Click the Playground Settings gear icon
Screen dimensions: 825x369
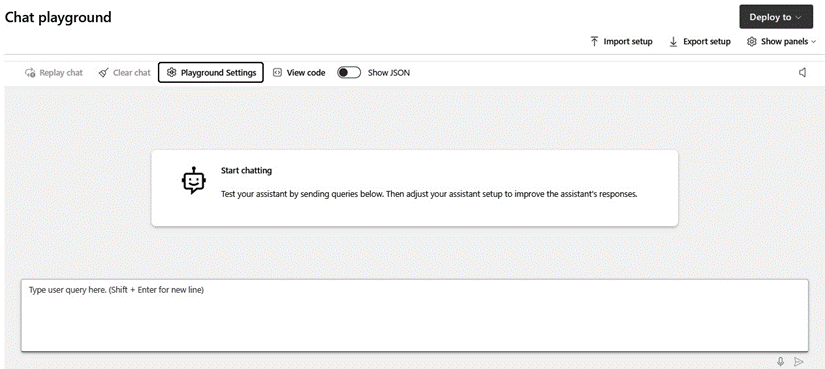pyautogui.click(x=171, y=73)
